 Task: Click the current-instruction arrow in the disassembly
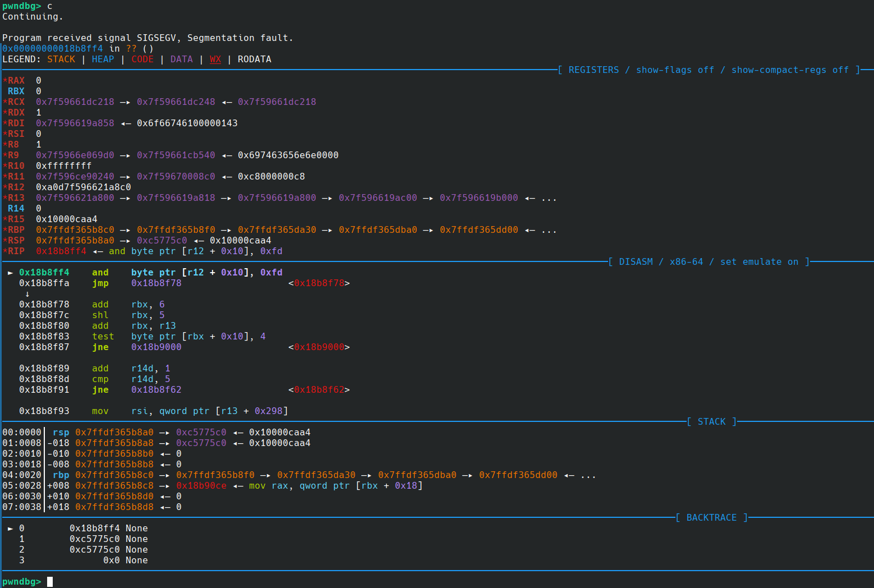click(10, 273)
